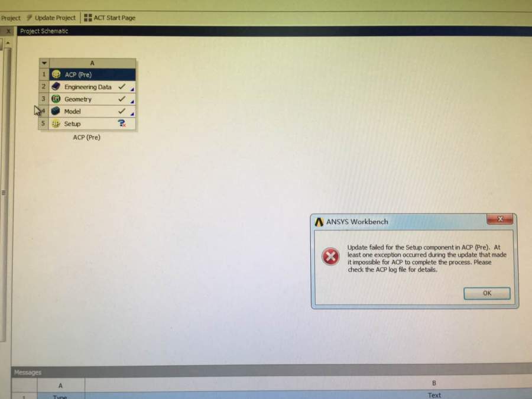Click the Setup attention-required status icon
Screen dimensions: 532x399
(x=121, y=123)
